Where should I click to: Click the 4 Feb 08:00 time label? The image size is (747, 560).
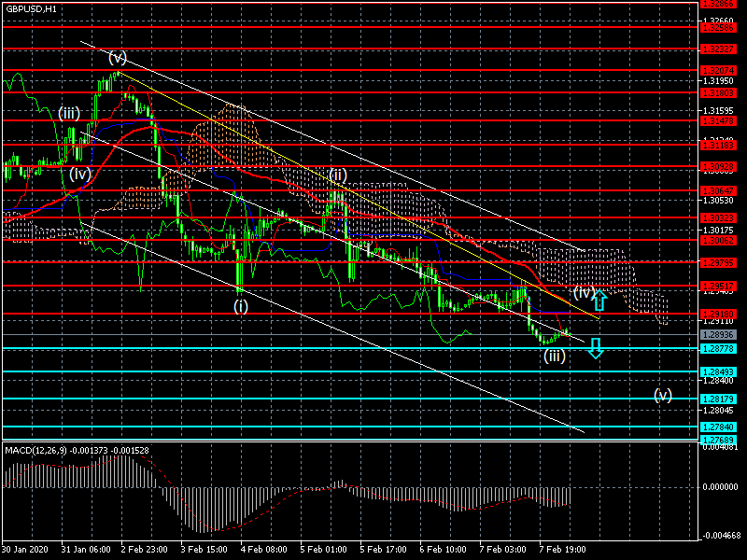tap(264, 549)
